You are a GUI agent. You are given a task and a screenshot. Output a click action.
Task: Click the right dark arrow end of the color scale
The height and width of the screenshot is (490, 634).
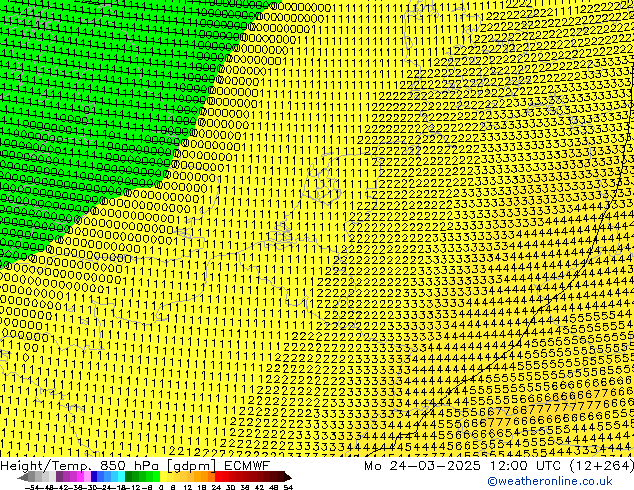[x=288, y=477]
